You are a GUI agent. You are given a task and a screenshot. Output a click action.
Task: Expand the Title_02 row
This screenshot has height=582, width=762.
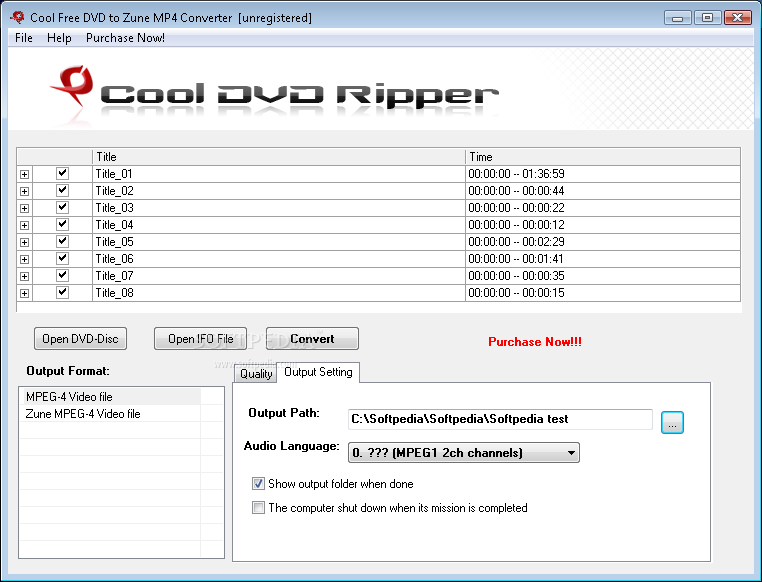[24, 191]
